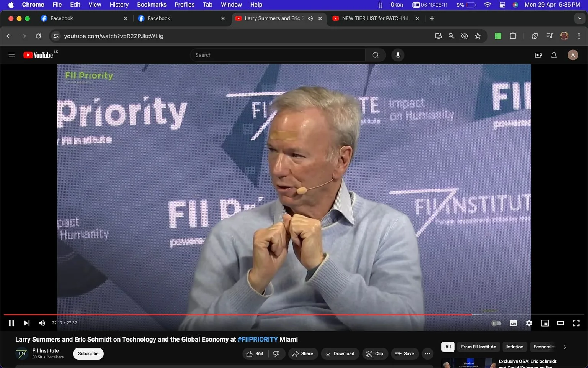Save video to playlist
Image resolution: width=588 pixels, height=368 pixels.
(405, 353)
